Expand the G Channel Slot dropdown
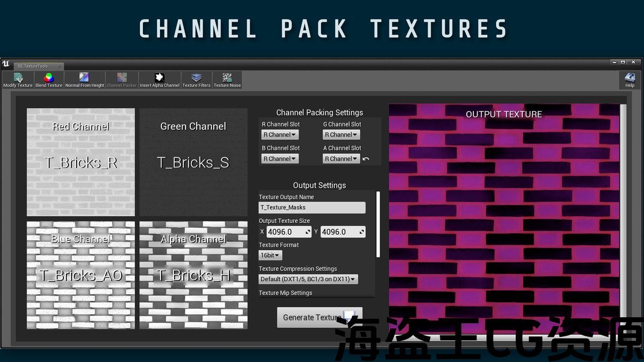The width and height of the screenshot is (644, 362). pyautogui.click(x=341, y=135)
